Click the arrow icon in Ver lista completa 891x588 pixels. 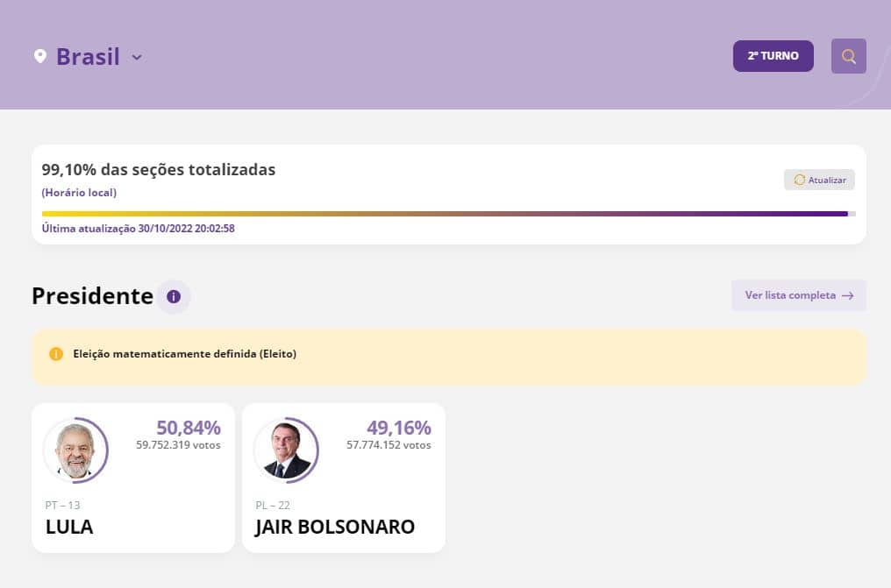tap(847, 295)
